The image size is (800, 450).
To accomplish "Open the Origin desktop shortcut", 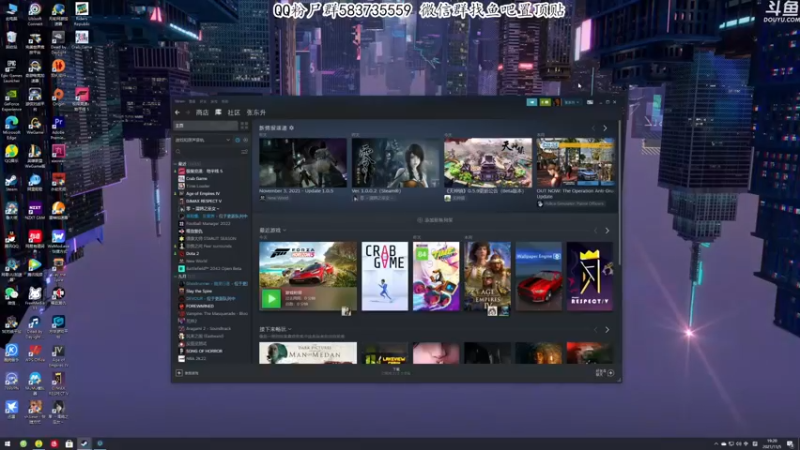I will pyautogui.click(x=58, y=97).
